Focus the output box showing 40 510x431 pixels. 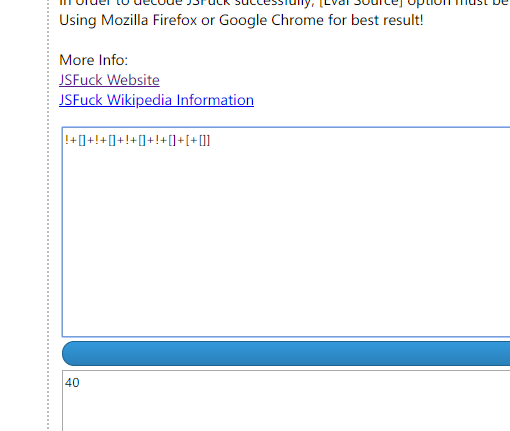(286, 401)
